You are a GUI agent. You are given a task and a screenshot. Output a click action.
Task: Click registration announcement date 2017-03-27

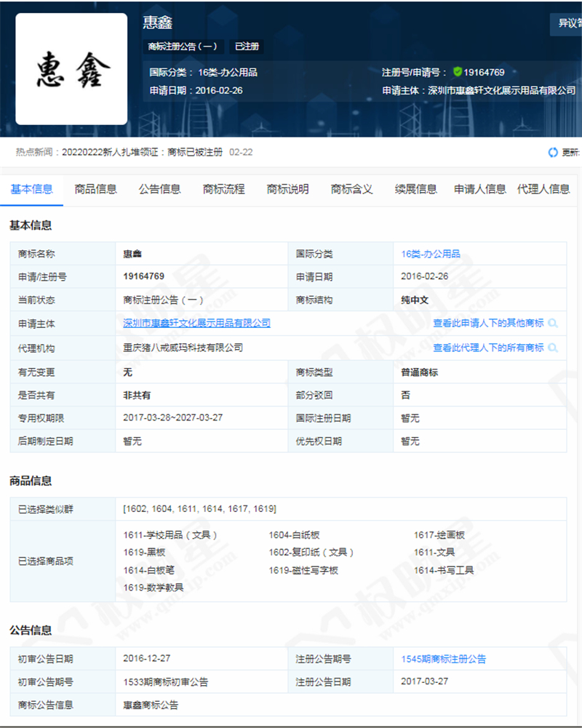(x=425, y=681)
